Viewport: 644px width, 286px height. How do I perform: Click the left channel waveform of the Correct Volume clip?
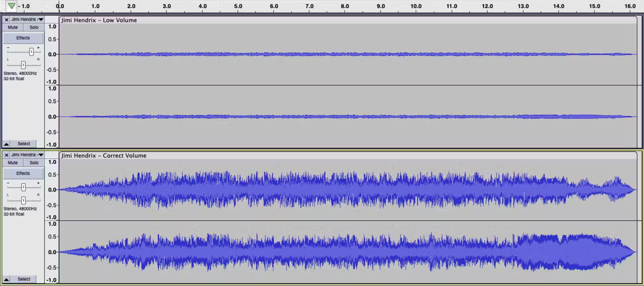[x=347, y=190]
